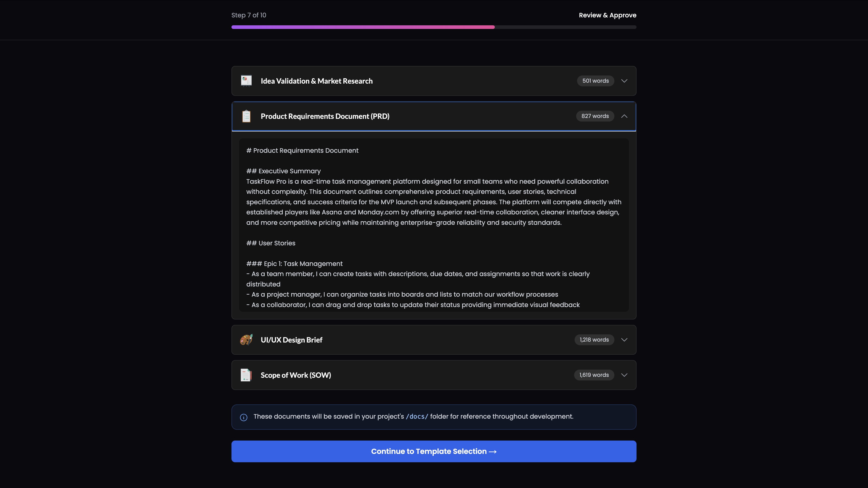The width and height of the screenshot is (868, 488).
Task: Collapse the PRD section using up chevron
Action: coord(624,116)
